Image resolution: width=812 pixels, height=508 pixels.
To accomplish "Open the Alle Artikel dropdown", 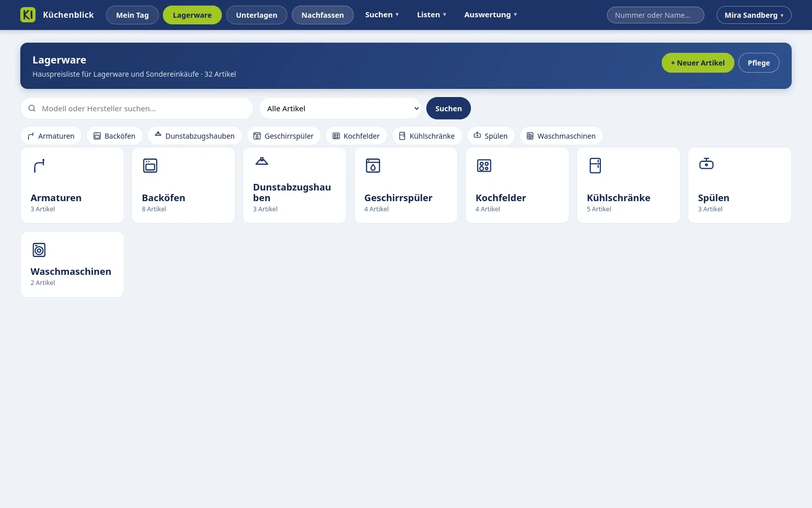I will pos(340,108).
